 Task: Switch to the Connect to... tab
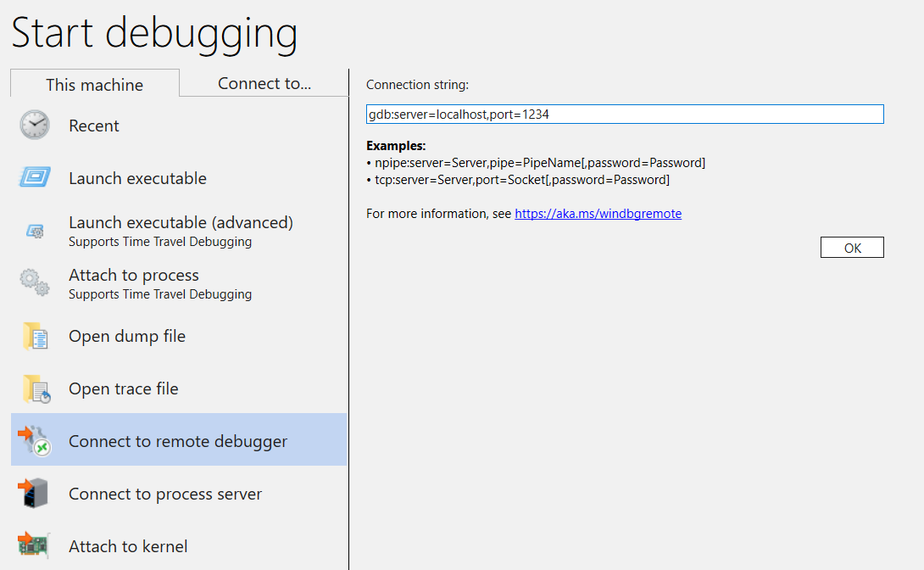point(263,82)
